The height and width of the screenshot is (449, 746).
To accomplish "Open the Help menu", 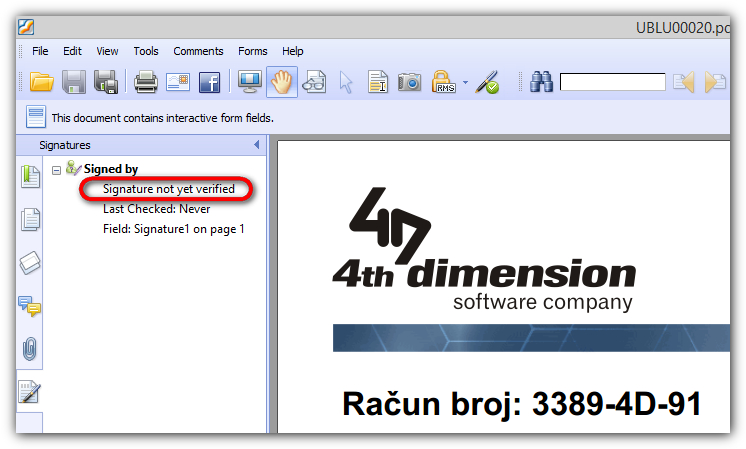I will (292, 51).
